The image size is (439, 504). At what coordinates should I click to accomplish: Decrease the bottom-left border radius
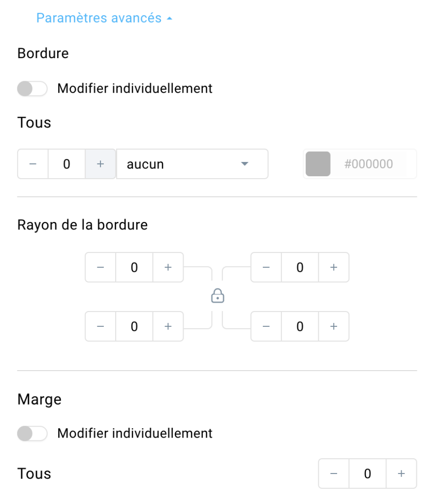point(100,326)
